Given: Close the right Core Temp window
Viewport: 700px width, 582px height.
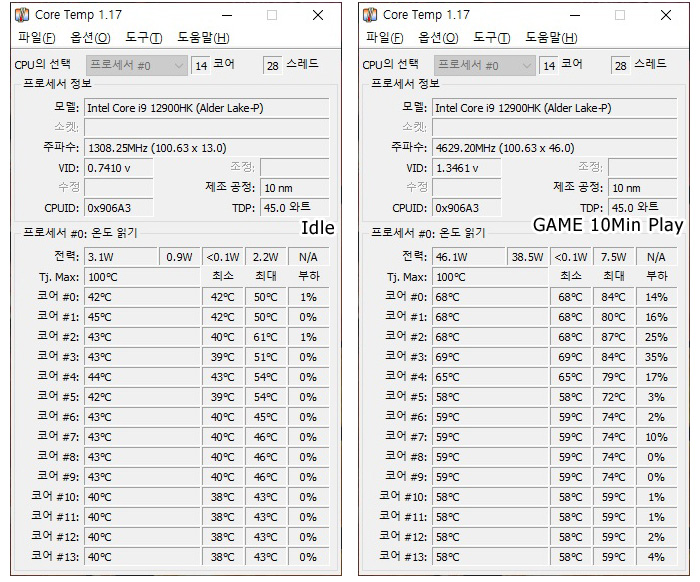Looking at the screenshot, I should tap(666, 15).
